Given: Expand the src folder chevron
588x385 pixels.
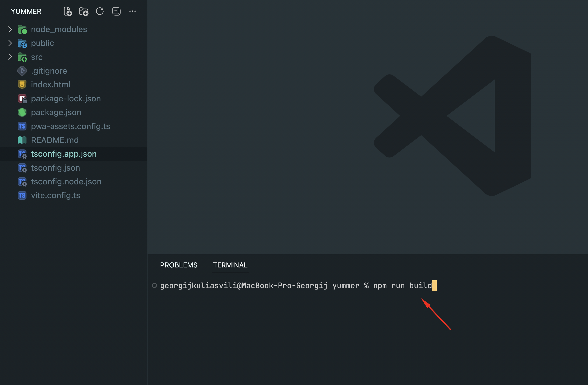Looking at the screenshot, I should coord(10,57).
